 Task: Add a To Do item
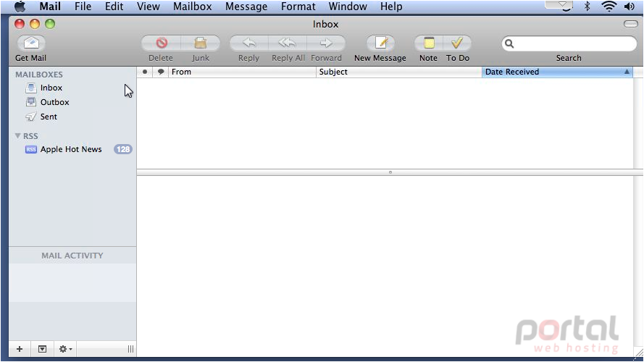457,43
